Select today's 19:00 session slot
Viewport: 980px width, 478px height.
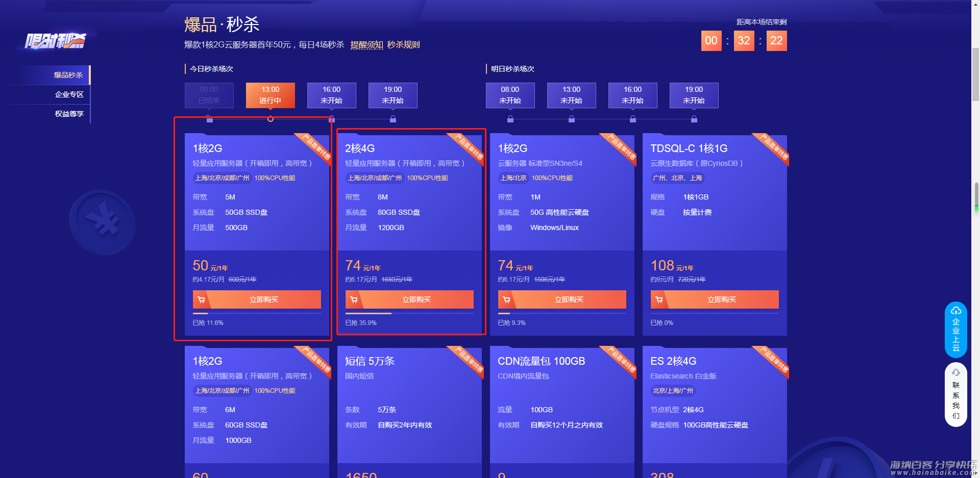tap(393, 95)
